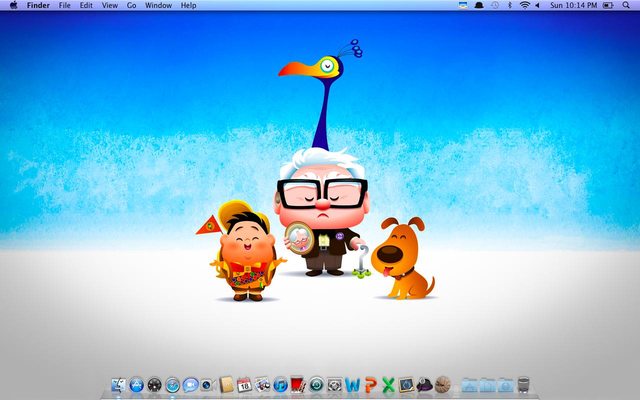Open Address Book from the Dock

(x=226, y=385)
